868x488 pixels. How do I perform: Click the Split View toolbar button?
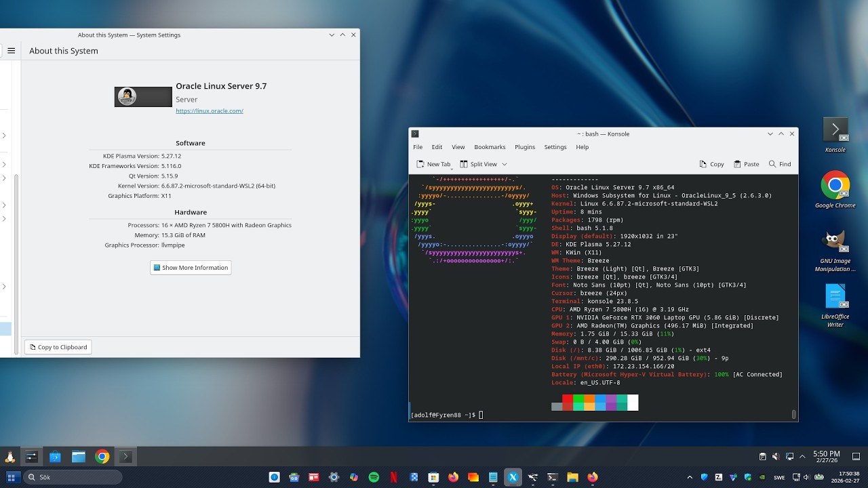point(478,164)
